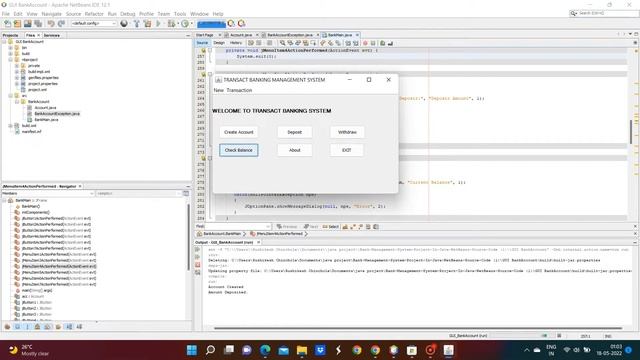Viewport: 640px width, 360px height.
Task: Click the first filter icon at Navigator bottom
Action: coord(7,327)
